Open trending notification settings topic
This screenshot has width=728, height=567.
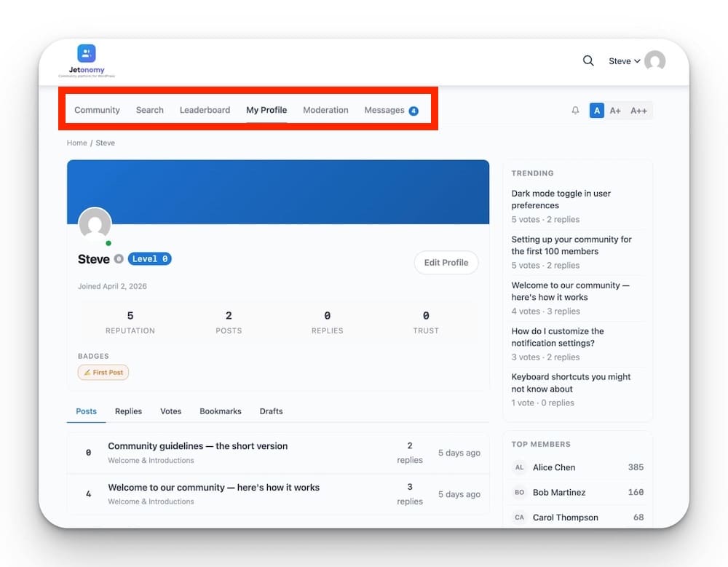click(558, 337)
